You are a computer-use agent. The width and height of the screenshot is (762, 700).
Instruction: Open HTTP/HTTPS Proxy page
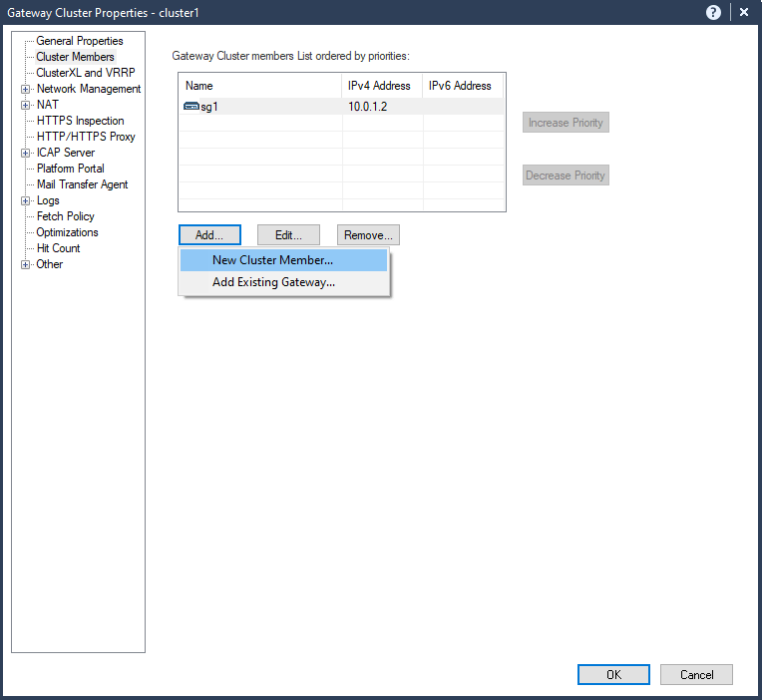[x=86, y=137]
